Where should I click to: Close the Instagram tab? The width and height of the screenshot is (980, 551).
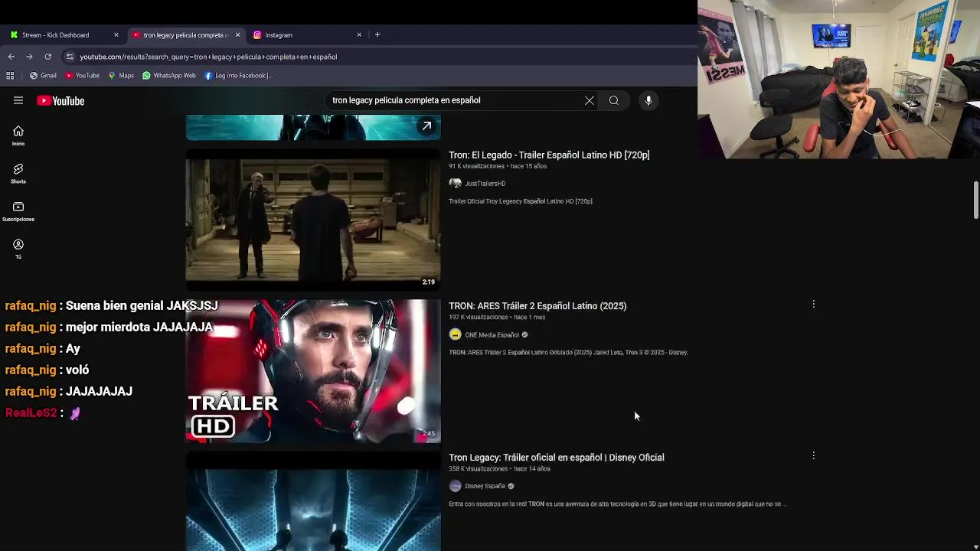[x=359, y=34]
